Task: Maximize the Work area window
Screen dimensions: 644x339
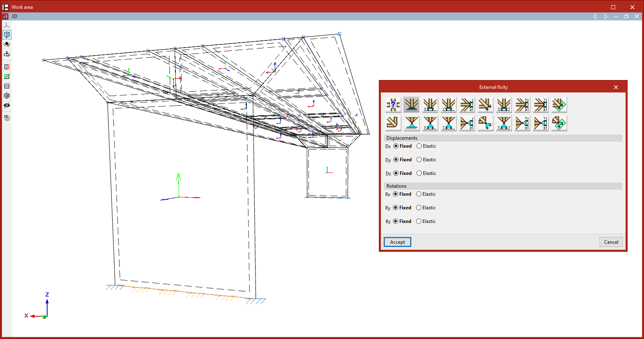Action: click(x=613, y=7)
